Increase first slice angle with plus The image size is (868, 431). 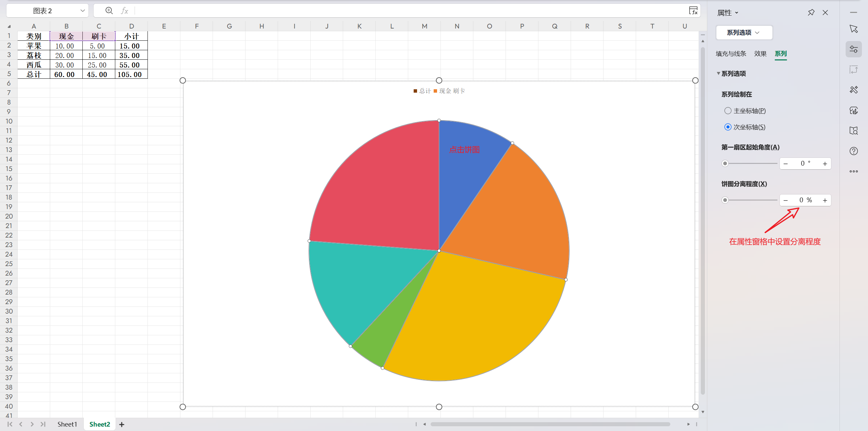[825, 164]
